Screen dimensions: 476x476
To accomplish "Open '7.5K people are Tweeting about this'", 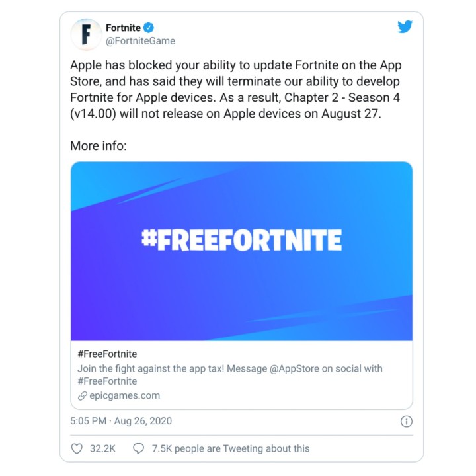I will [x=231, y=448].
